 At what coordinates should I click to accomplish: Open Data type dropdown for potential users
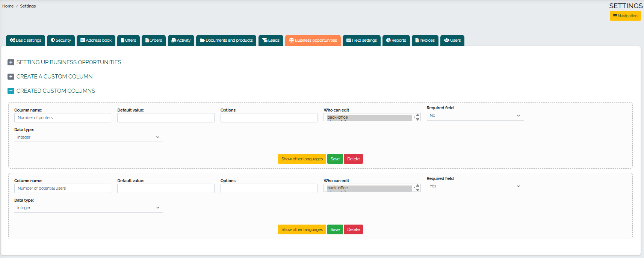click(89, 208)
